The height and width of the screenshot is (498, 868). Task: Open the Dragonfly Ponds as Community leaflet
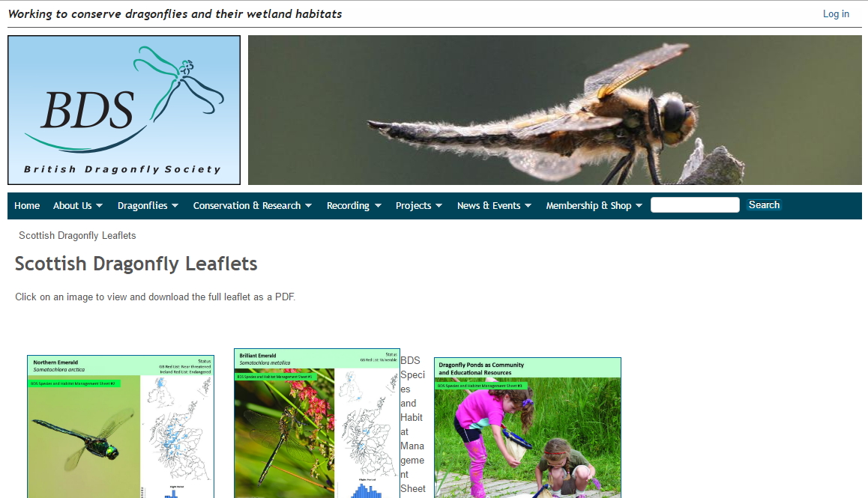click(528, 428)
